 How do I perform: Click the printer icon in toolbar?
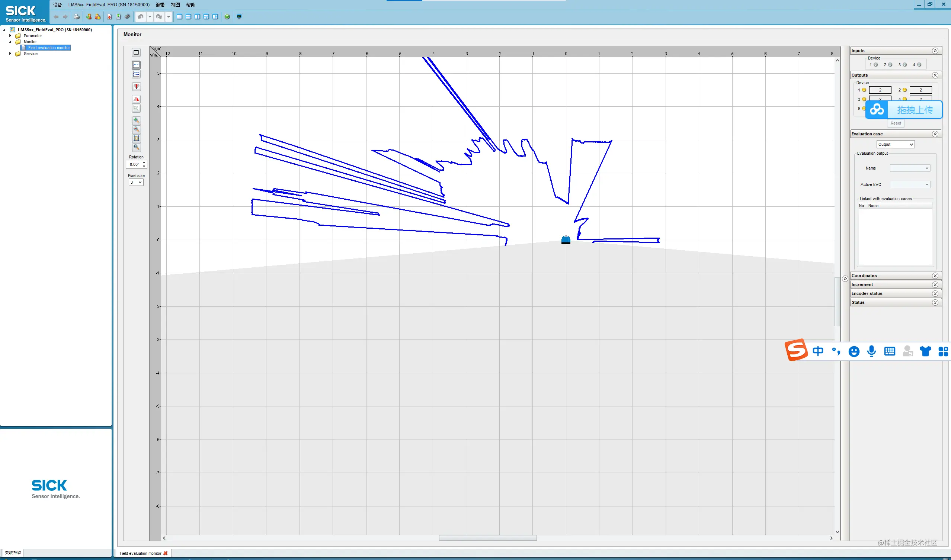[x=77, y=17]
